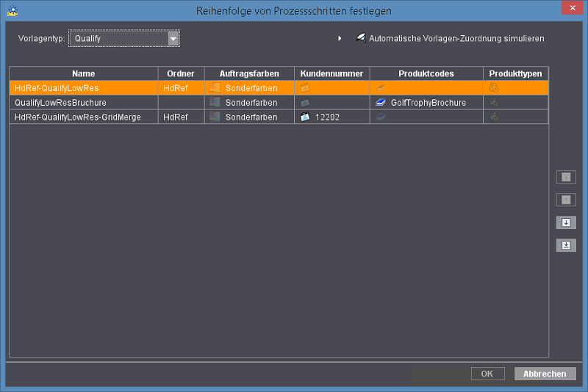Click the Sonderfarben color icon in QualifyLowResBruchure row
Viewport: 588px width, 392px height.
(x=215, y=103)
